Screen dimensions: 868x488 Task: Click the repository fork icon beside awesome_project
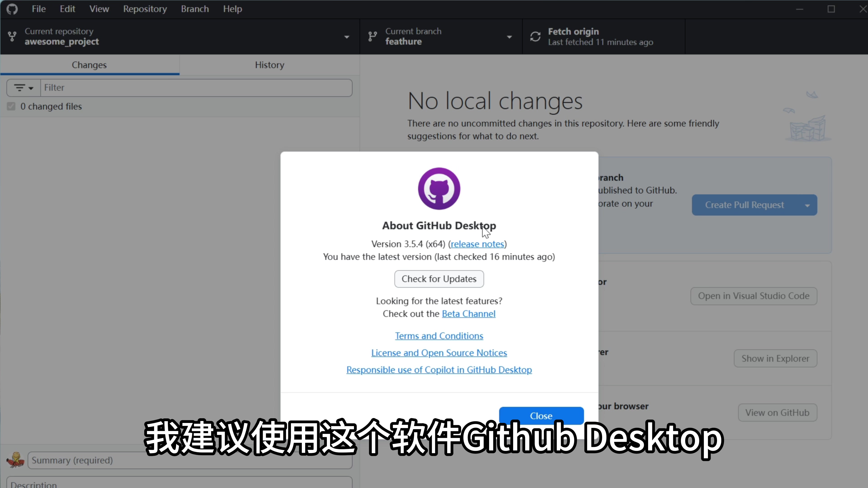point(12,36)
